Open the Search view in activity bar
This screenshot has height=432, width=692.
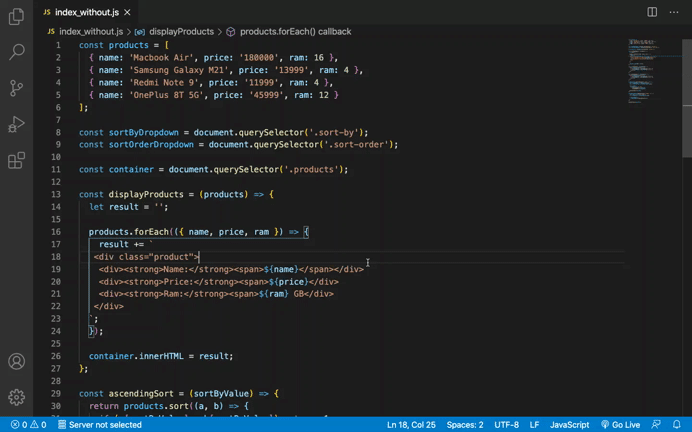pyautogui.click(x=16, y=52)
